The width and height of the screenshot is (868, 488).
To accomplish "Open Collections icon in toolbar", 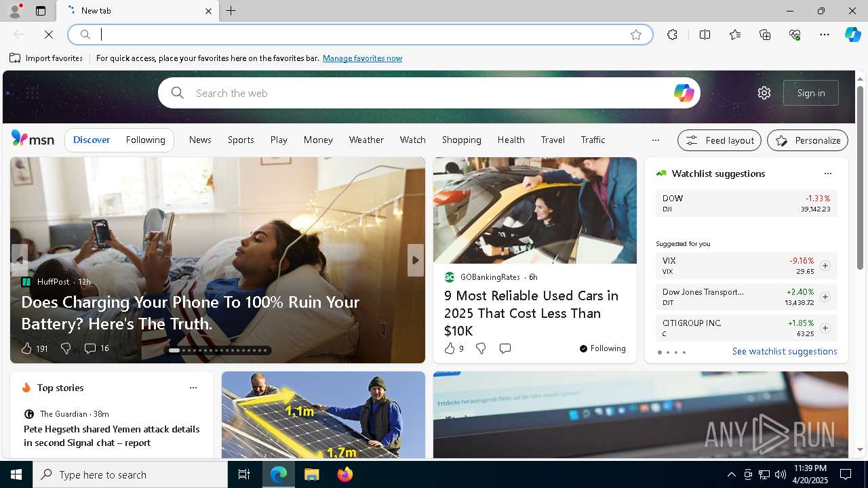I will point(765,35).
